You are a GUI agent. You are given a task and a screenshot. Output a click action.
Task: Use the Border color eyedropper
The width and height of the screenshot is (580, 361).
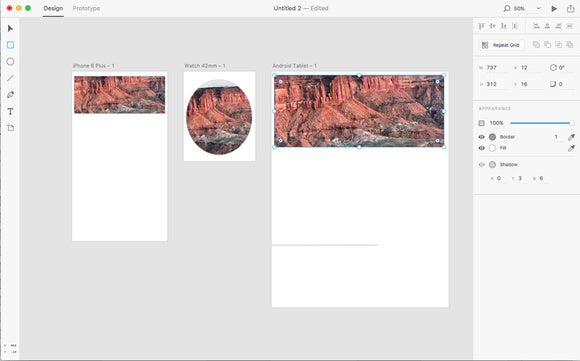pos(571,137)
